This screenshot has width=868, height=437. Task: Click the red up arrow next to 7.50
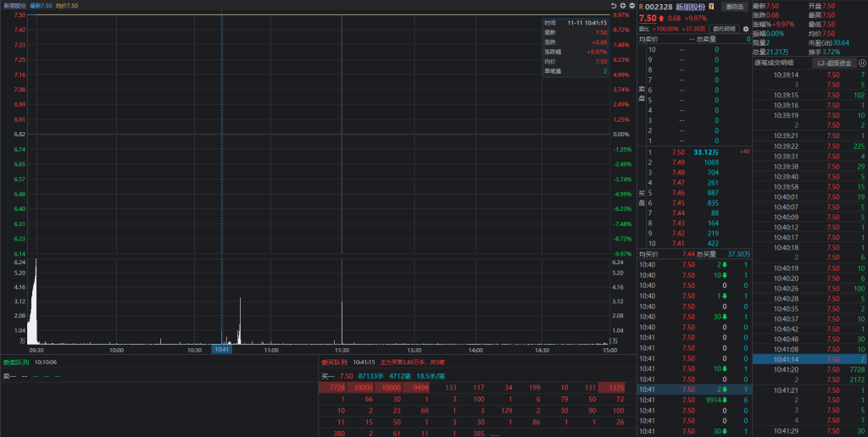[x=661, y=18]
